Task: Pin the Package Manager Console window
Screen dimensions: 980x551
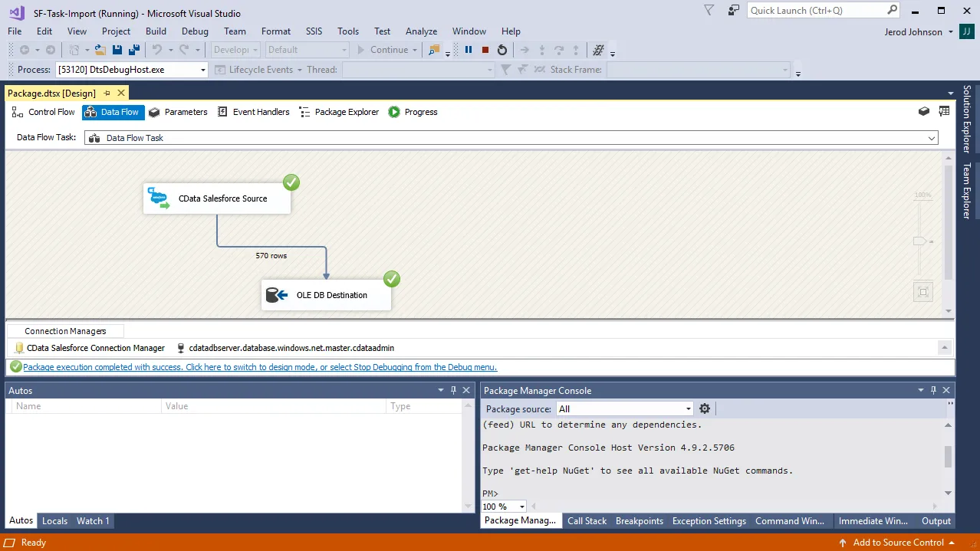Action: point(932,390)
